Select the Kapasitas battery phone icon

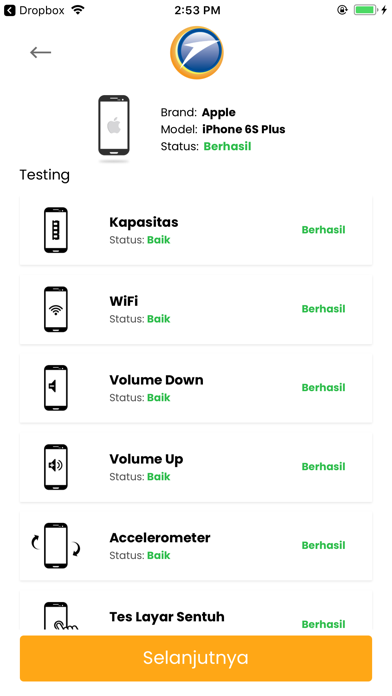pos(56,230)
